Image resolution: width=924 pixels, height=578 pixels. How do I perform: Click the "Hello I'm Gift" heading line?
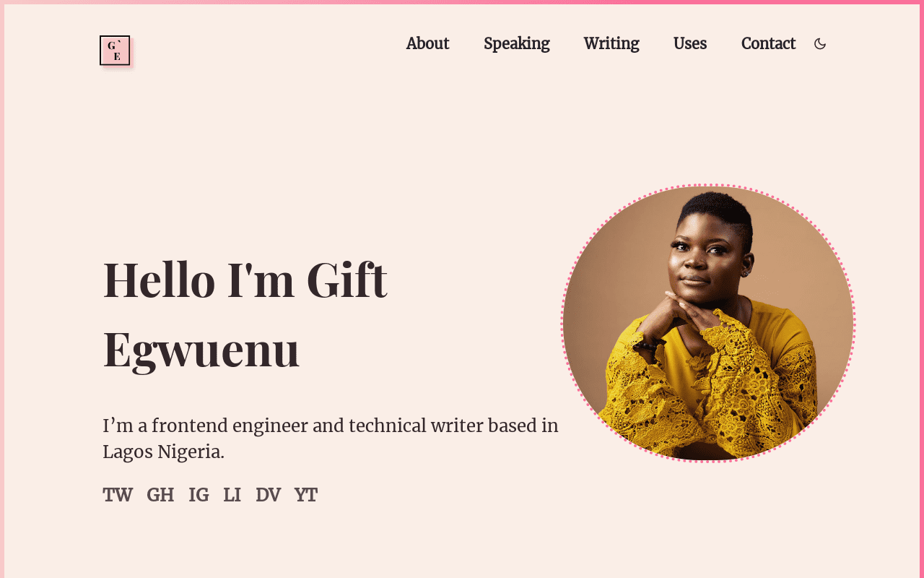pos(245,280)
